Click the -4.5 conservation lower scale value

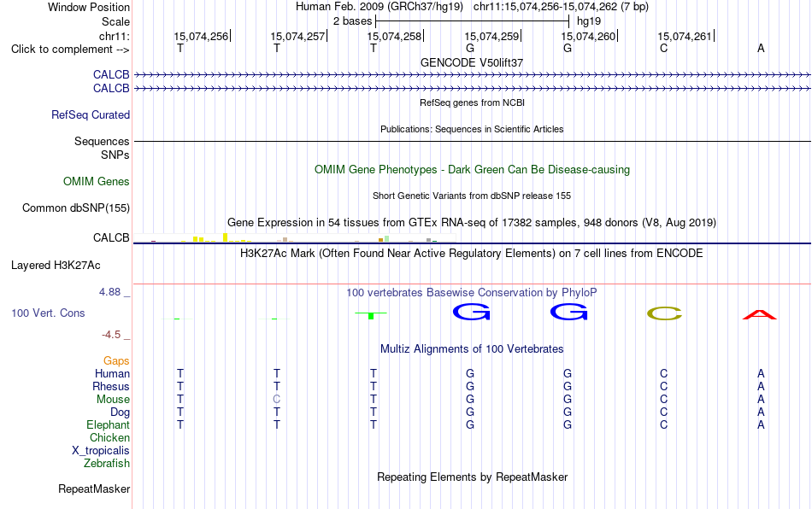(111, 335)
